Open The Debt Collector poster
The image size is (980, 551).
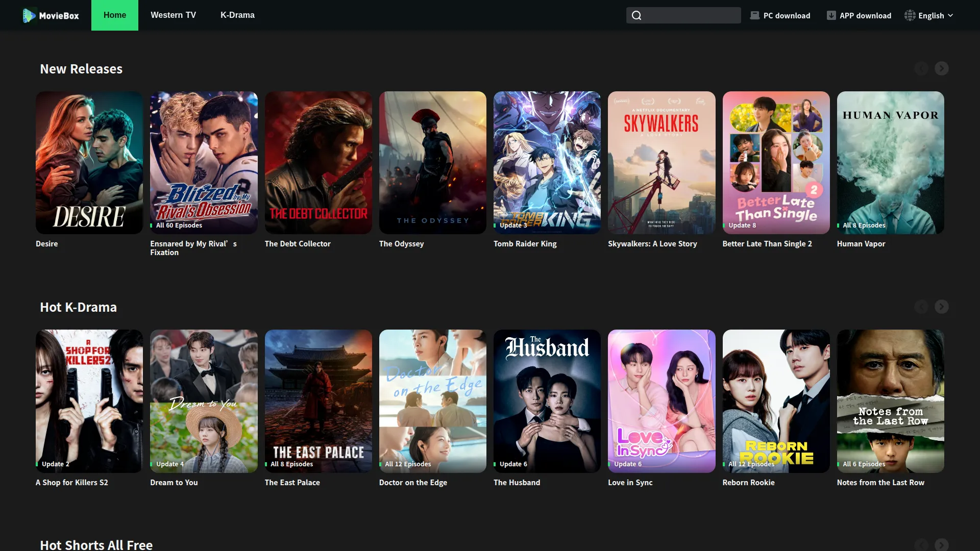coord(318,163)
